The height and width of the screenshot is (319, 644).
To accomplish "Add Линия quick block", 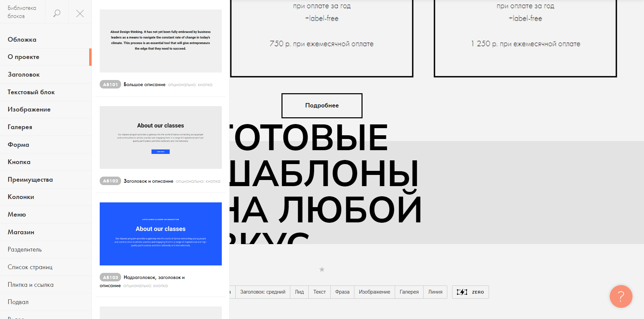I will (435, 292).
